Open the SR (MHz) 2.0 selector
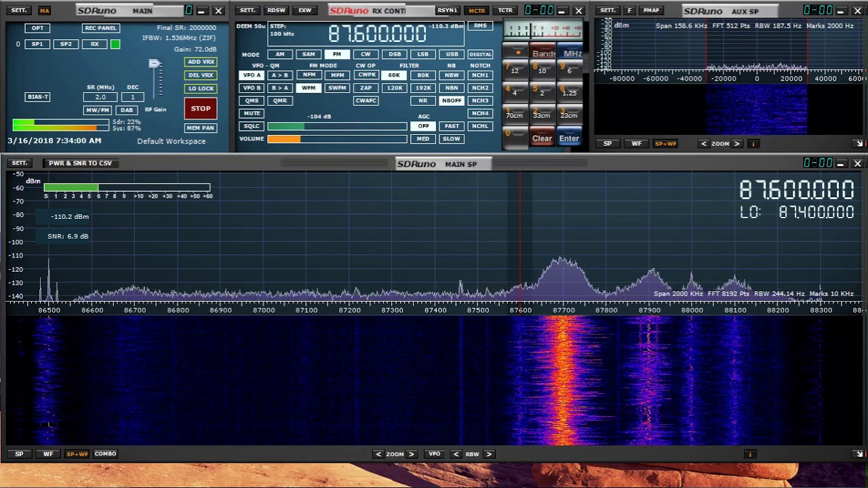The width and height of the screenshot is (868, 488). [100, 97]
